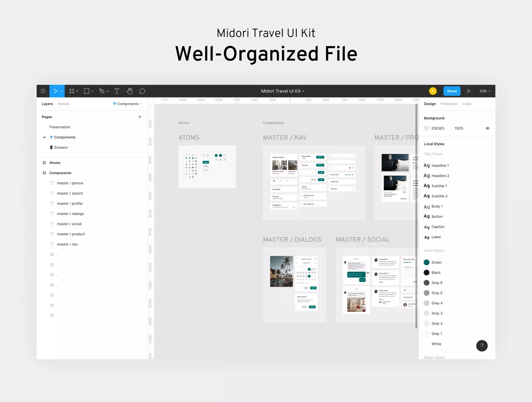Select the Move tool arrow
Image resolution: width=532 pixels, height=402 pixels.
(56, 91)
